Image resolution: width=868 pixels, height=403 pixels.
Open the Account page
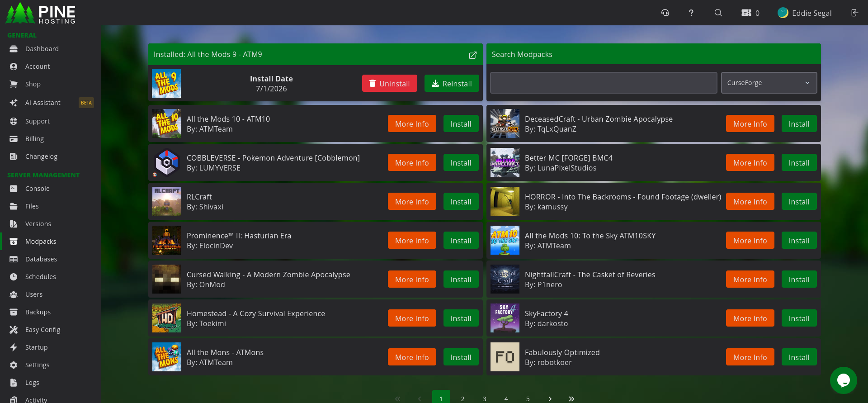(x=38, y=66)
